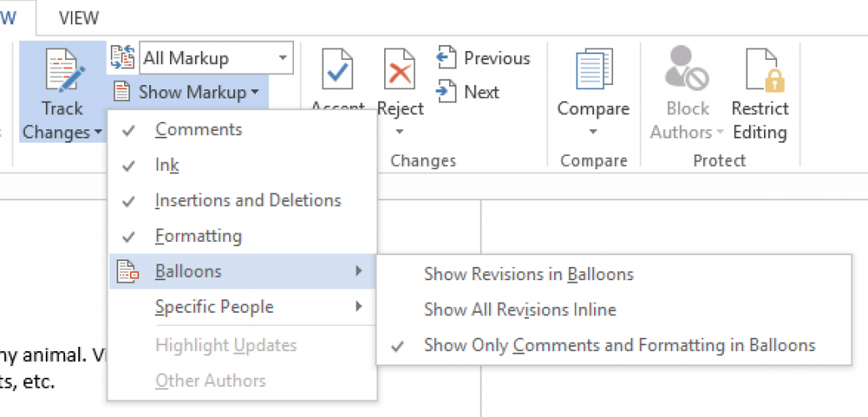The image size is (868, 417).
Task: Click the Accept change checkmark icon
Action: pos(338,71)
